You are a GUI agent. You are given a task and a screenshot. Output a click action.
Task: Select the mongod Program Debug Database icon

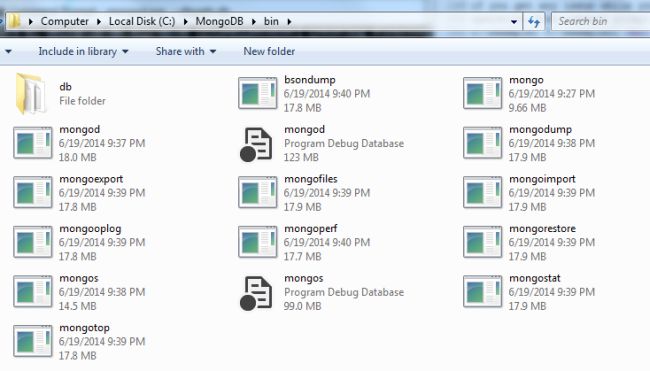[256, 144]
